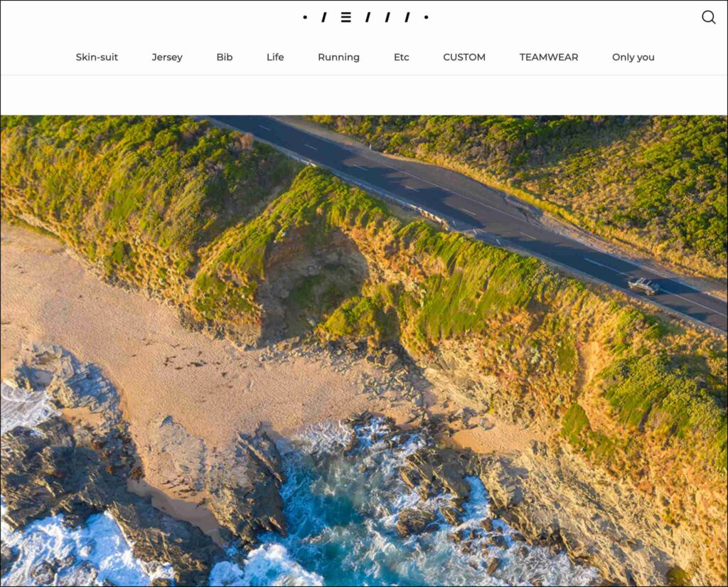
Task: Open the Skin-suit category
Action: (x=97, y=57)
